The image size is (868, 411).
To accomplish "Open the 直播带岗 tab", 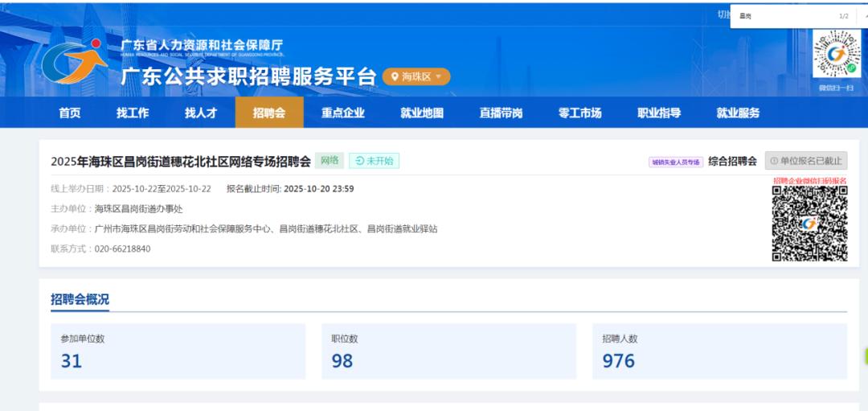I will [501, 113].
